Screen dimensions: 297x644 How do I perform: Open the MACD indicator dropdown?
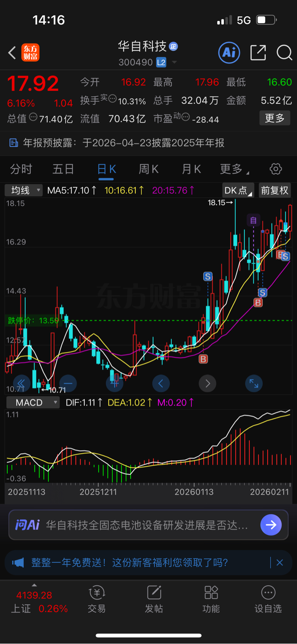coord(33,402)
